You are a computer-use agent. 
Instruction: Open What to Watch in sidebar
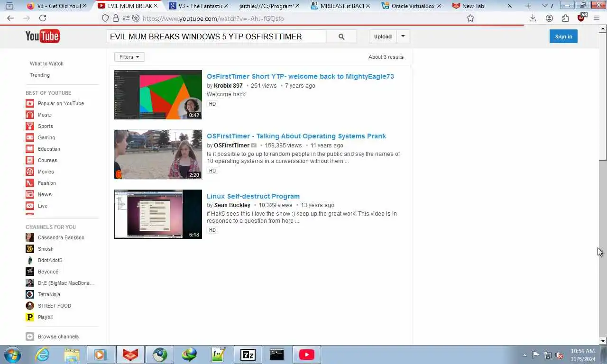click(x=46, y=64)
